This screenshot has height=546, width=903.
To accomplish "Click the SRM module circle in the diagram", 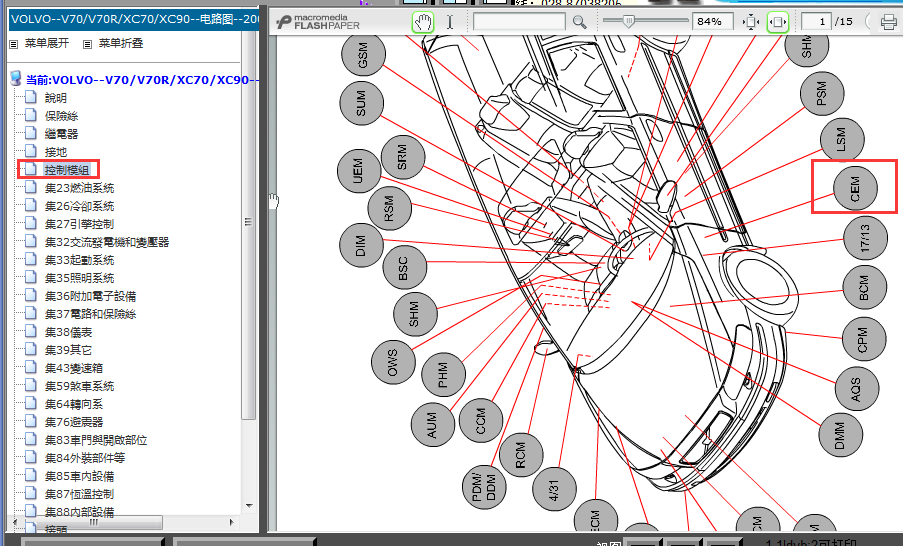I will click(403, 157).
